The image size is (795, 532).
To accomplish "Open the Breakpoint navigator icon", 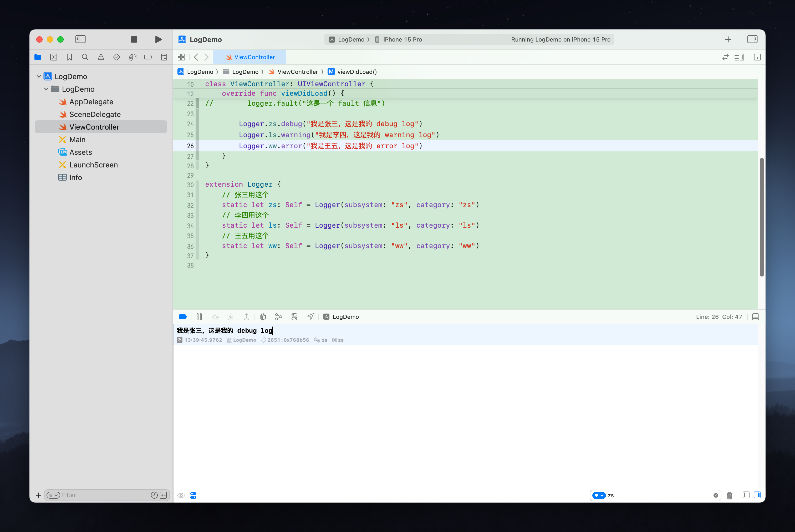I will click(148, 57).
